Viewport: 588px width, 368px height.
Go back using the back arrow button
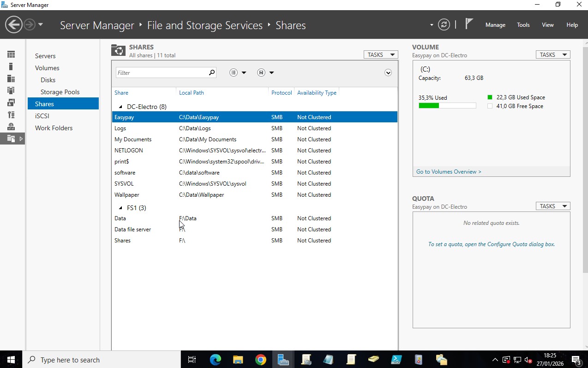[14, 24]
